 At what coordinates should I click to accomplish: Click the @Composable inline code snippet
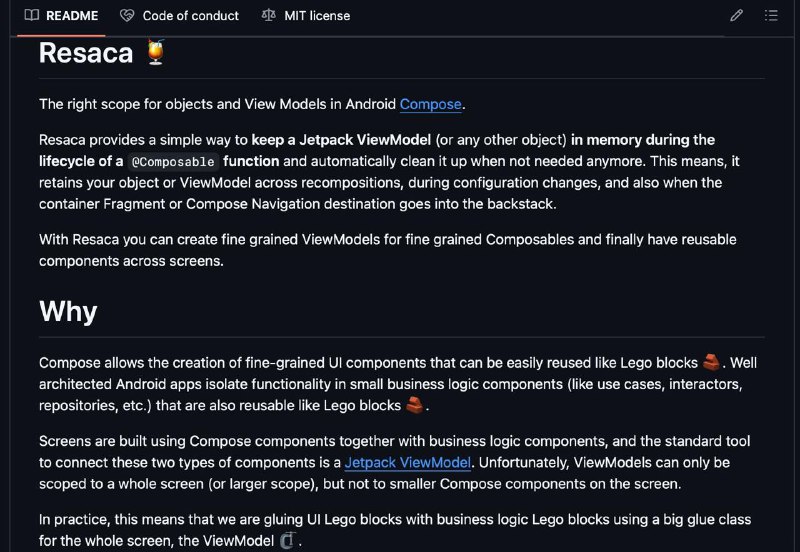173,162
